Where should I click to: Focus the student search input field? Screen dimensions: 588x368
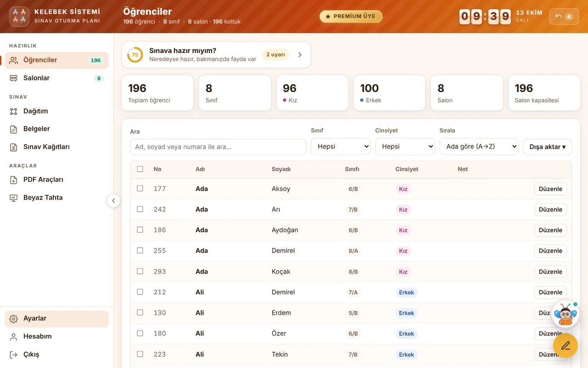pyautogui.click(x=218, y=147)
